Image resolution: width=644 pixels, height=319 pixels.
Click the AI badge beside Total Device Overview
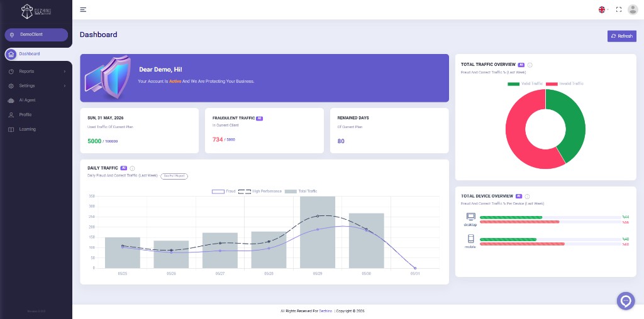[x=519, y=197]
